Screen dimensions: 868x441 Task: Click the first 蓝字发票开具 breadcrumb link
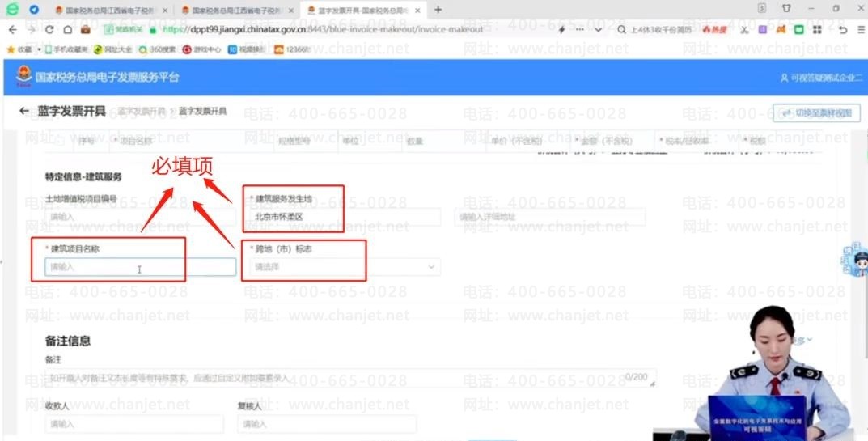[142, 112]
